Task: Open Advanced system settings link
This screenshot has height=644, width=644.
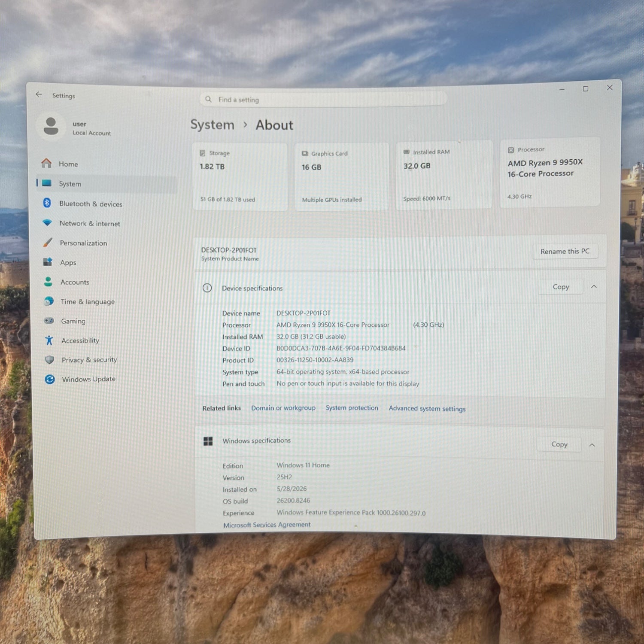Action: (x=427, y=409)
